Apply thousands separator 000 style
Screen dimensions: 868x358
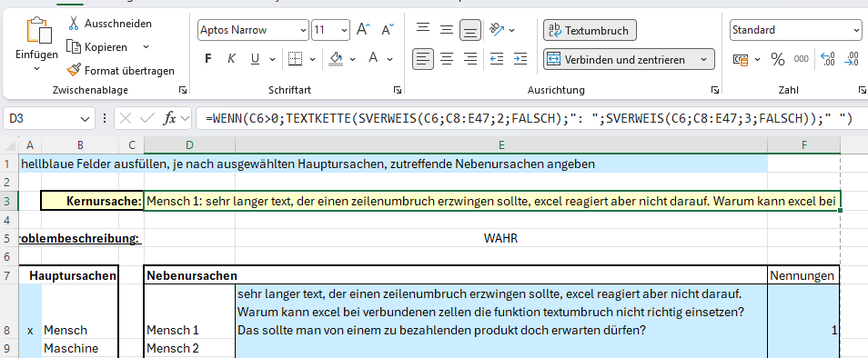[801, 59]
